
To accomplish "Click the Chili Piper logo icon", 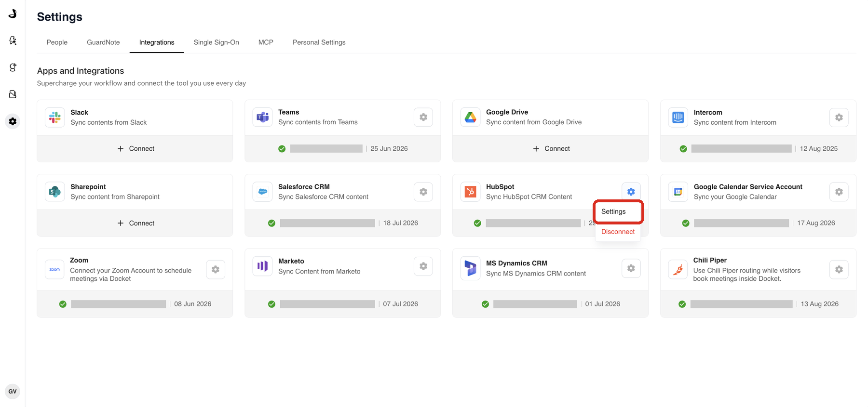I will [678, 269].
